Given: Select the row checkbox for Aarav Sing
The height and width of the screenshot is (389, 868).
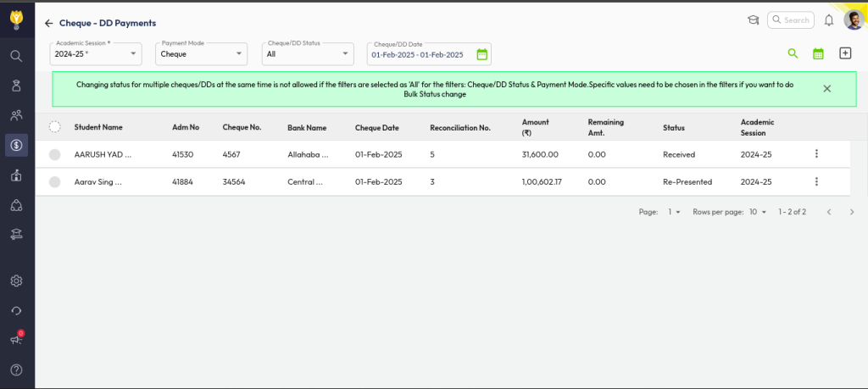Looking at the screenshot, I should coord(55,181).
